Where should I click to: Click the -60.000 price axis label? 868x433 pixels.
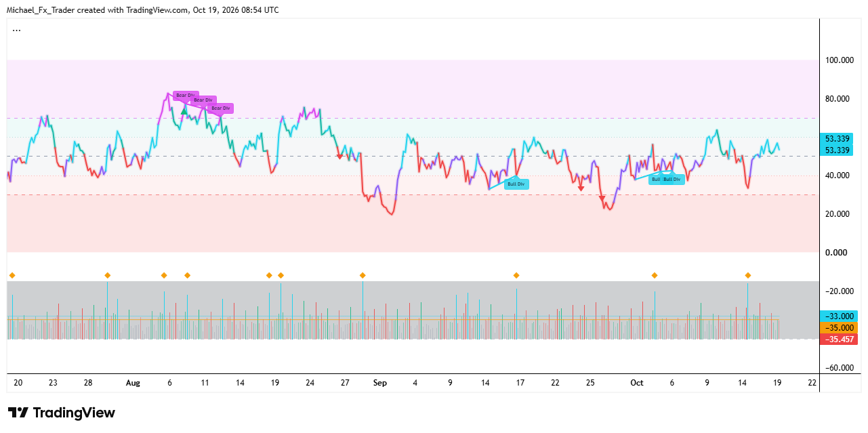pyautogui.click(x=839, y=368)
